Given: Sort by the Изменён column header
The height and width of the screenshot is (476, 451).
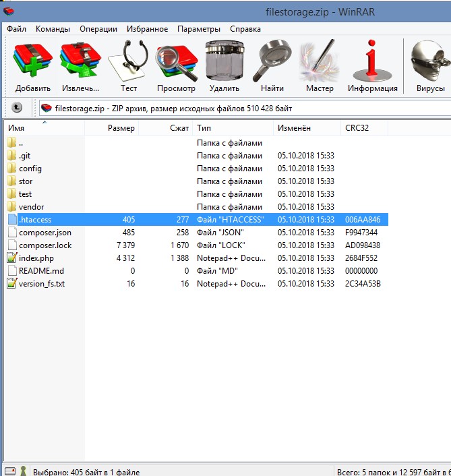Looking at the screenshot, I should pos(307,128).
